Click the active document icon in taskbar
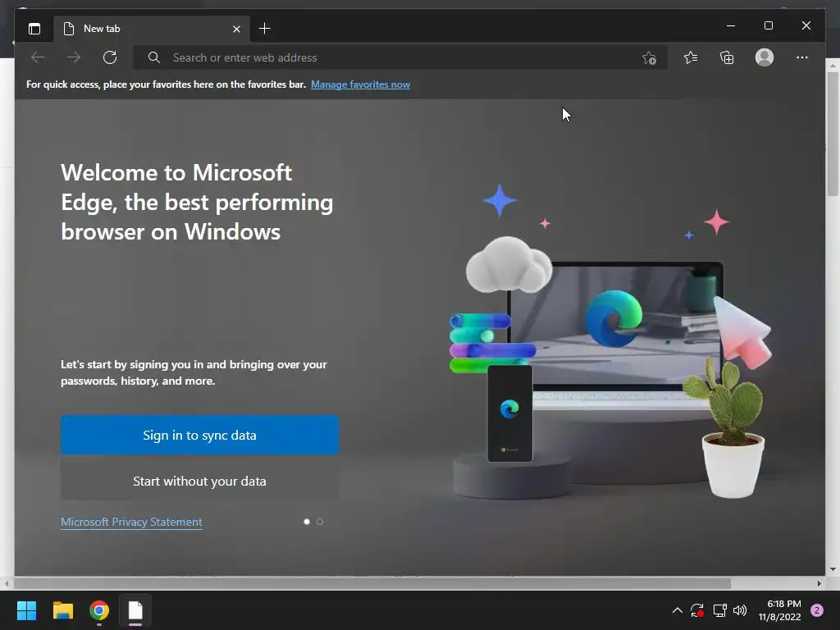840x630 pixels. click(x=135, y=610)
